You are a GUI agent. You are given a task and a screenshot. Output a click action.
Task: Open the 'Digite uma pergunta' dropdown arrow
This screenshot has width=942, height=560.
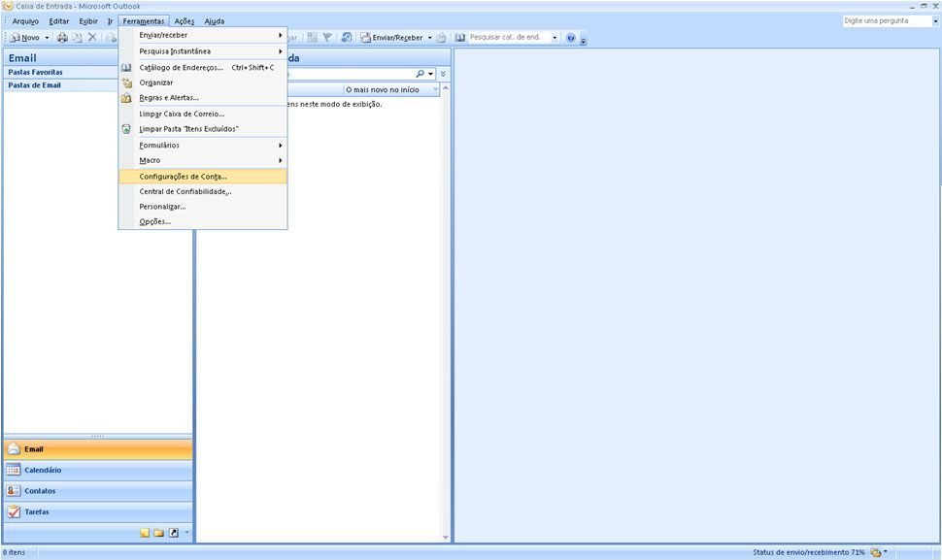[x=935, y=20]
